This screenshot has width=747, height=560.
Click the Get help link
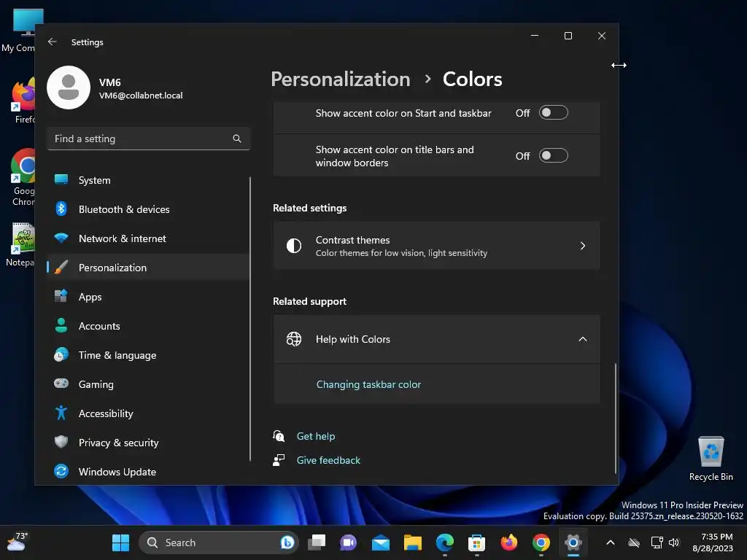coord(316,436)
